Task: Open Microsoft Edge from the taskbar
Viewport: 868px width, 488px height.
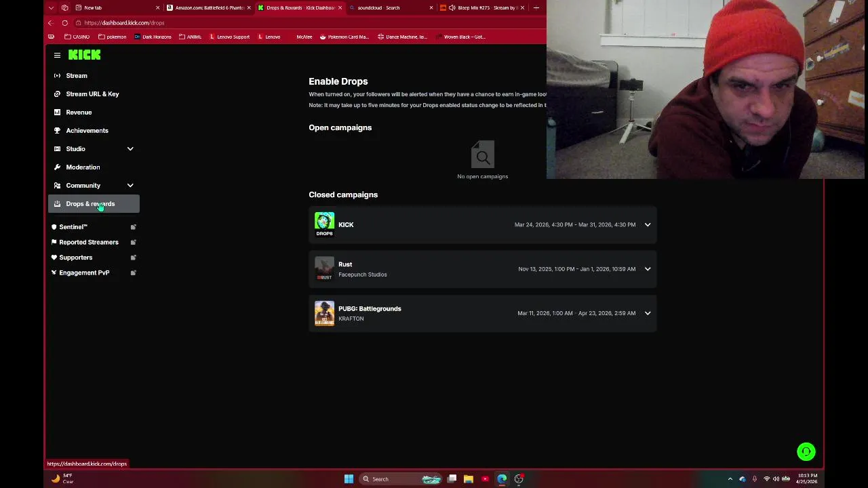Action: click(502, 479)
